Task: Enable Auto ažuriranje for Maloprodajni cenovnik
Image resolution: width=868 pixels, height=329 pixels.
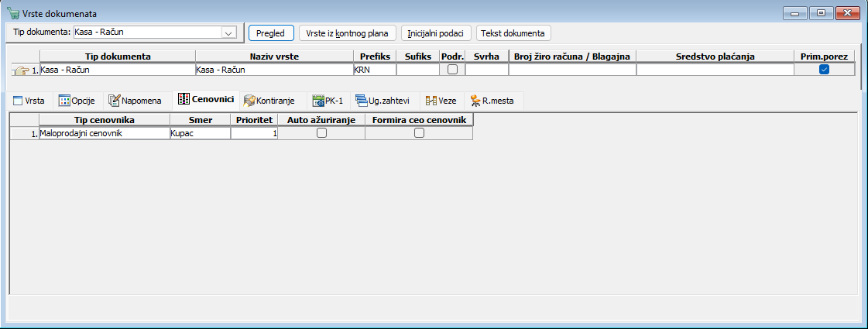Action: tap(321, 133)
